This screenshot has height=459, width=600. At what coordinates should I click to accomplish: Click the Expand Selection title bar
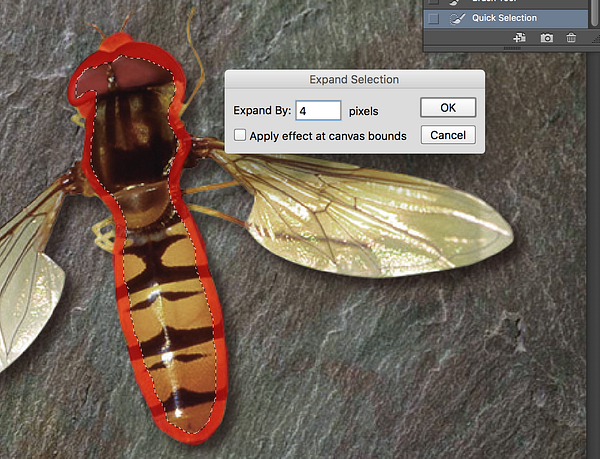coord(354,79)
